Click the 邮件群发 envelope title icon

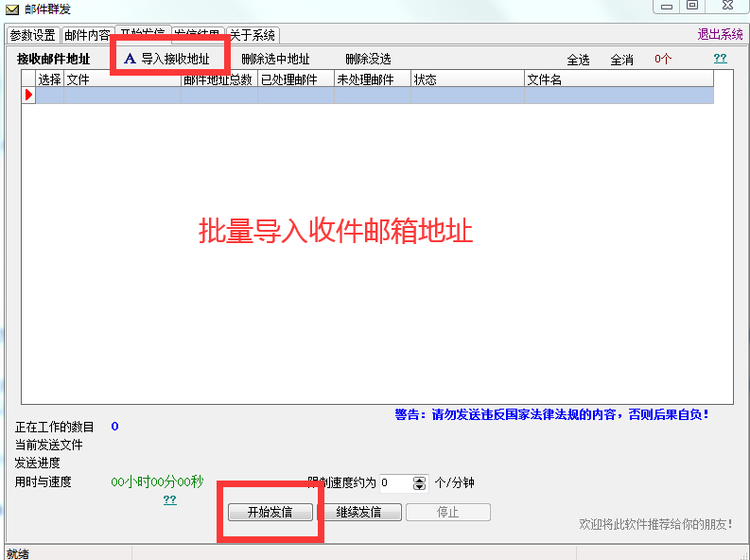tap(12, 9)
